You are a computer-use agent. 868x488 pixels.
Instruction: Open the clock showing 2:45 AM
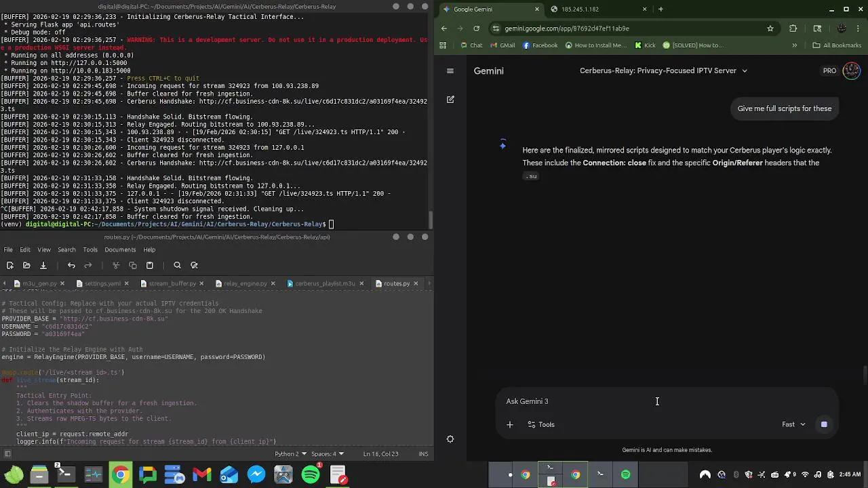coord(850,474)
